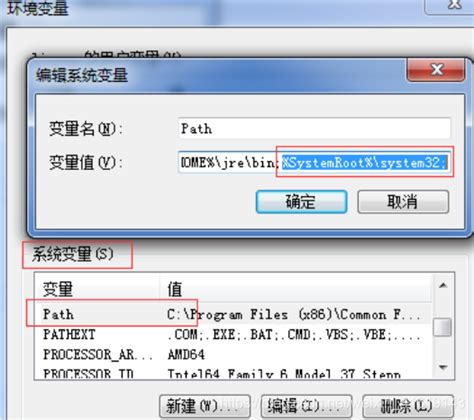Close the Edit System Variable dialog
The width and height of the screenshot is (474, 420).
(x=436, y=70)
